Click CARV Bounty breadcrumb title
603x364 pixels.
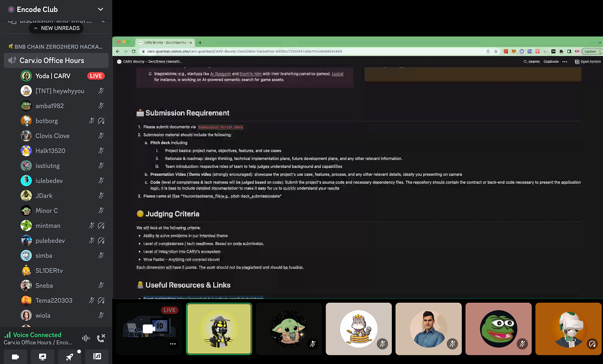pos(150,61)
